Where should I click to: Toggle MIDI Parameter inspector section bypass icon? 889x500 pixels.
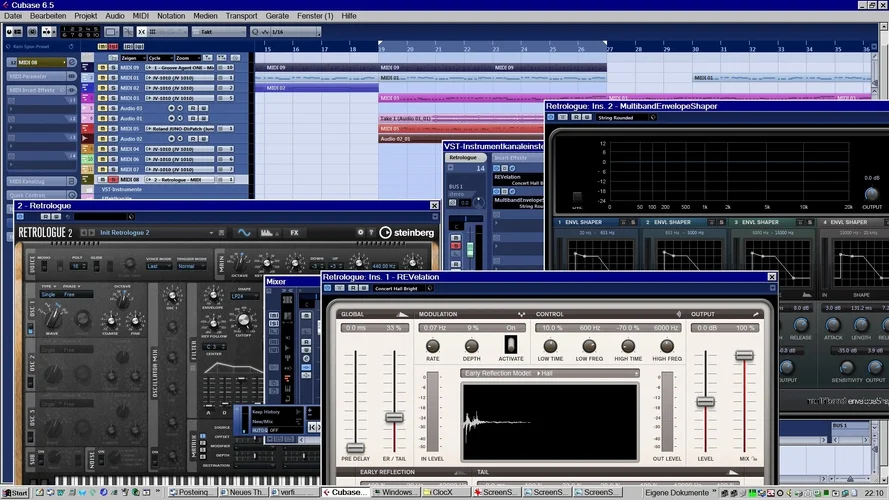[x=71, y=76]
